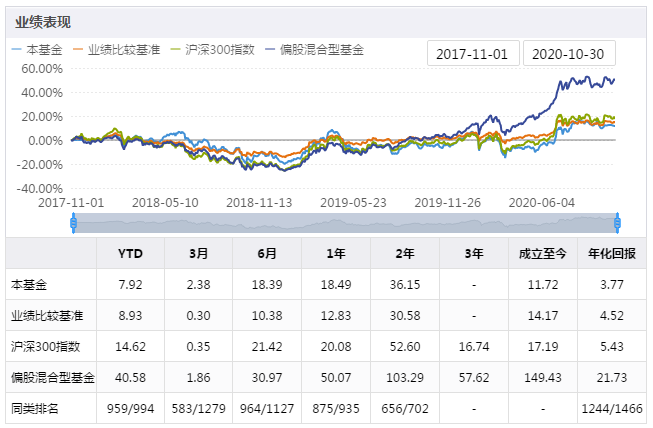The width and height of the screenshot is (653, 428).
Task: Click ranking value 583/1279
Action: 199,408
